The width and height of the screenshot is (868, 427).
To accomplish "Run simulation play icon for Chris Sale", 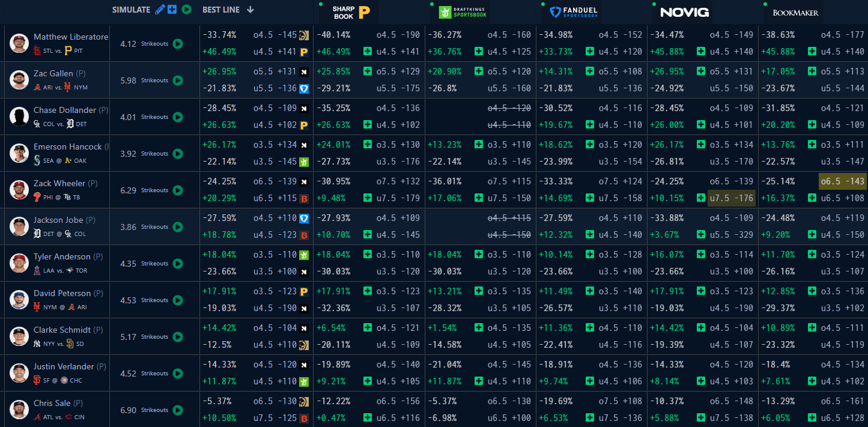I will 178,410.
